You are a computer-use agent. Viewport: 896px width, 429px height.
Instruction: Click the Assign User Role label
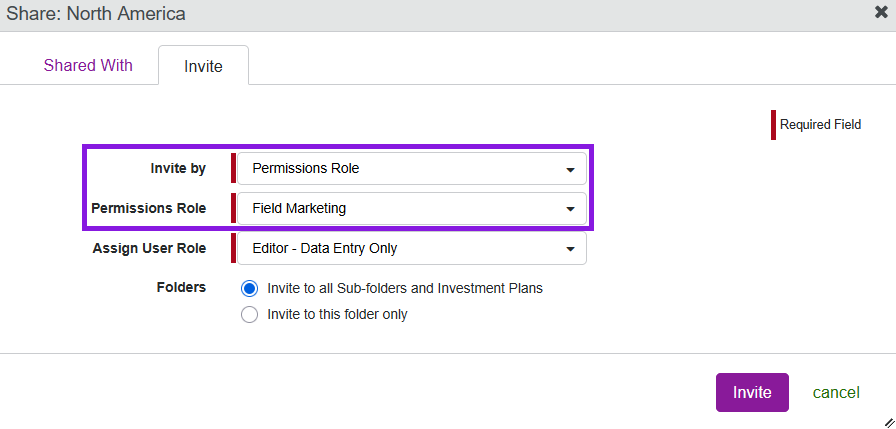(x=149, y=248)
